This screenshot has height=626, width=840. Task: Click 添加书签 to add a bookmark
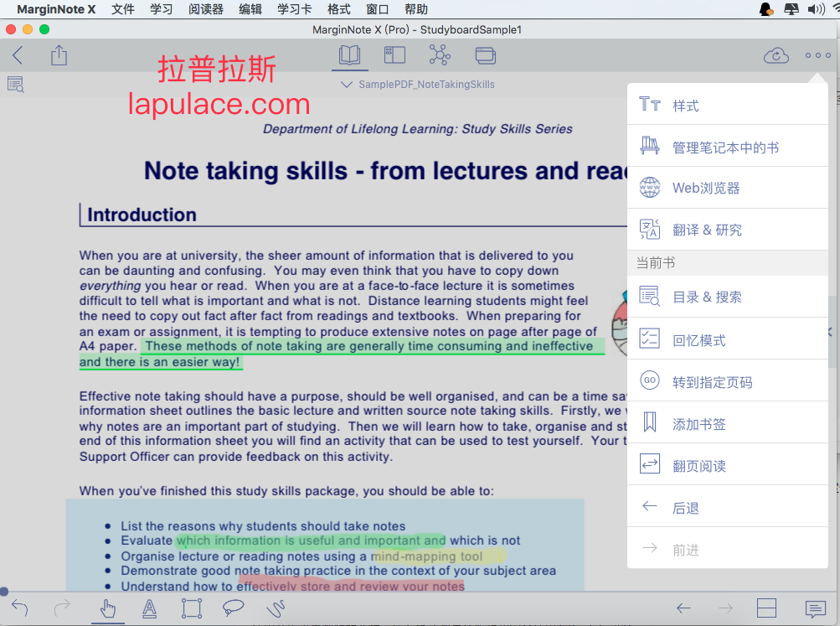coord(728,423)
